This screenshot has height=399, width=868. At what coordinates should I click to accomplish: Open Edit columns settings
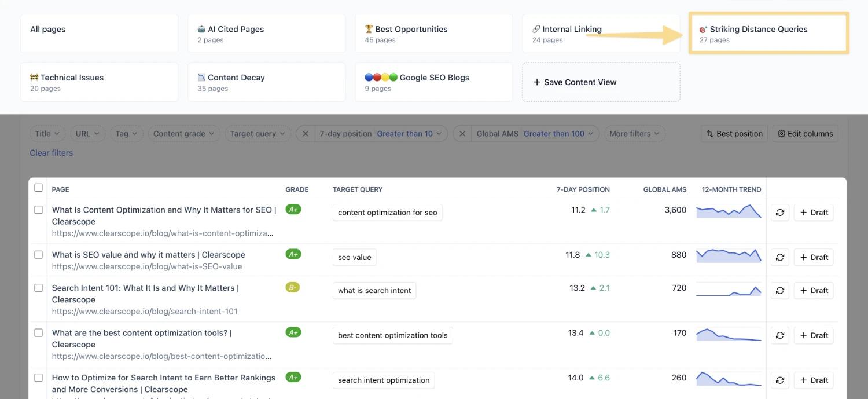point(805,134)
